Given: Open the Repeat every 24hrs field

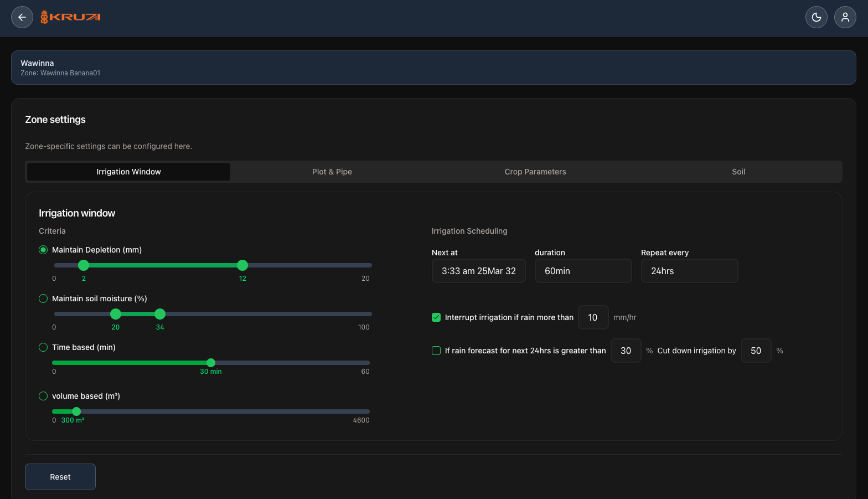Looking at the screenshot, I should (689, 271).
